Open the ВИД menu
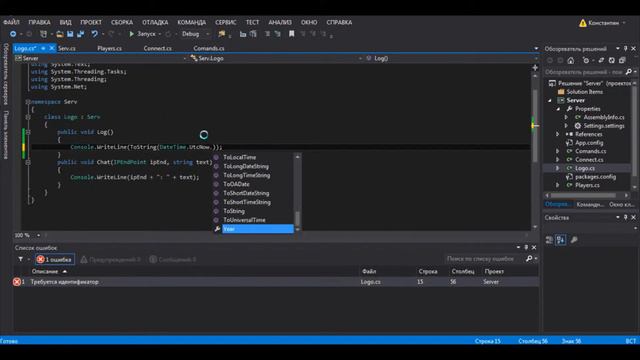 [x=65, y=22]
